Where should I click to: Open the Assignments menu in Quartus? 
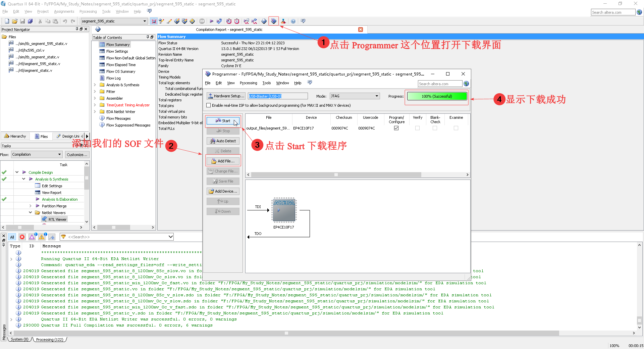pyautogui.click(x=64, y=11)
